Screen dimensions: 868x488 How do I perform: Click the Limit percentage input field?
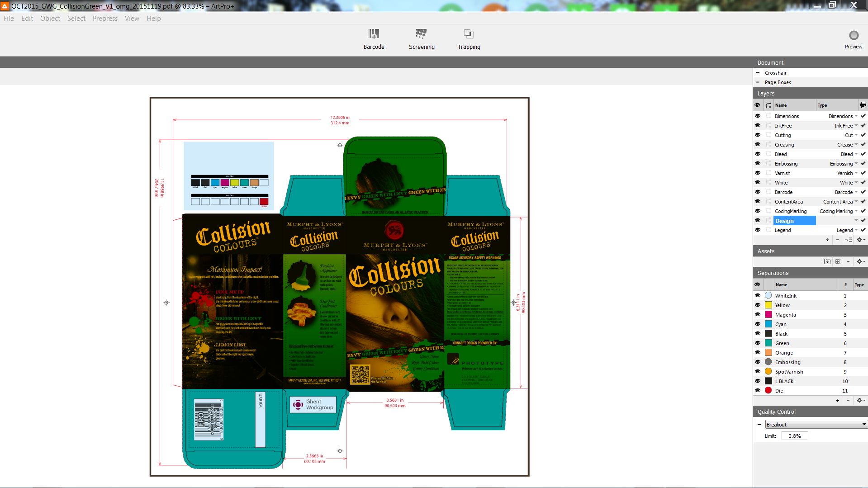[794, 436]
